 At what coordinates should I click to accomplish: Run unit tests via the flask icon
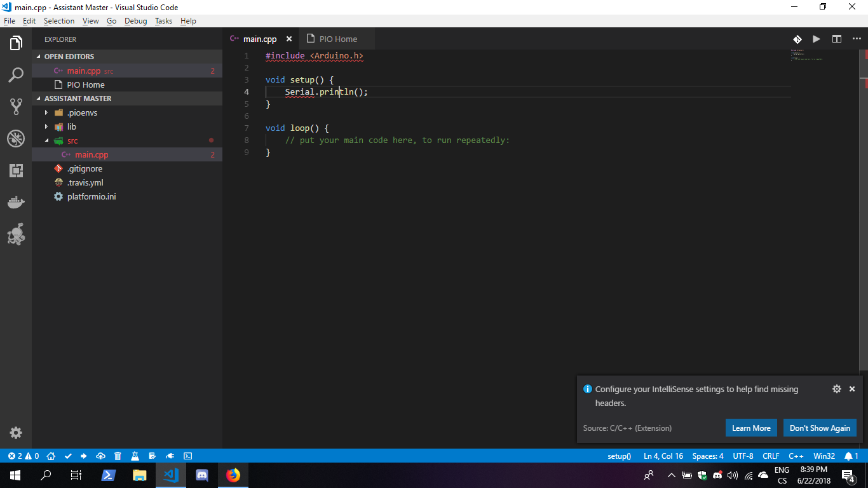(135, 456)
